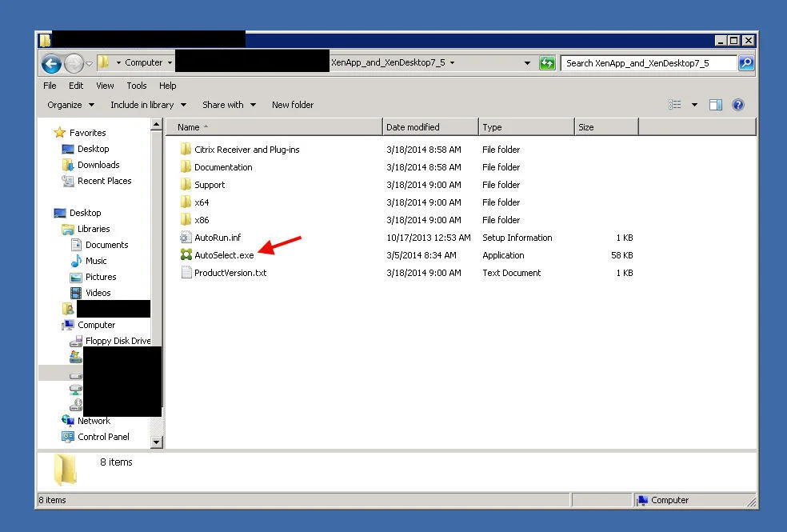787x532 pixels.
Task: Open the Music library
Action: (x=96, y=261)
